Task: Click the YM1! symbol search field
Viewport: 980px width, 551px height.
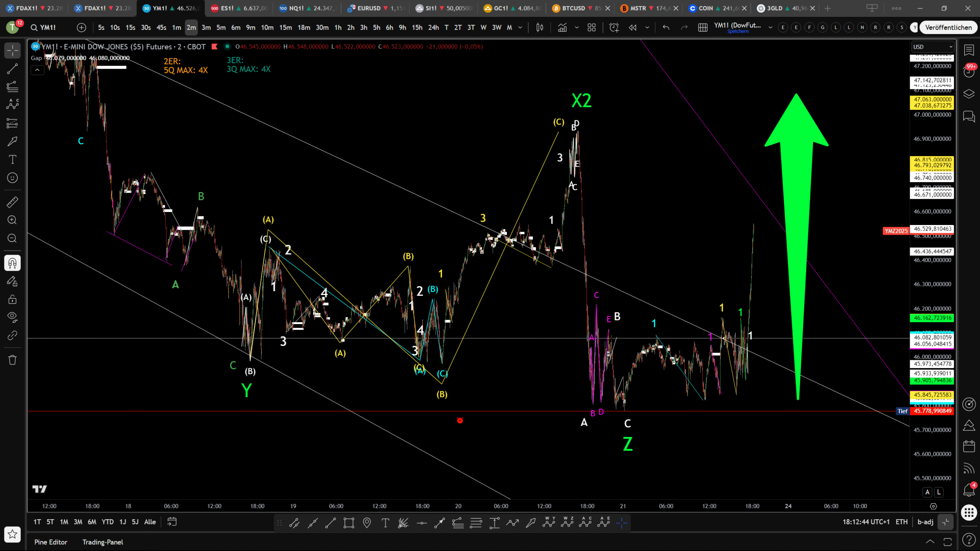Action: point(48,27)
